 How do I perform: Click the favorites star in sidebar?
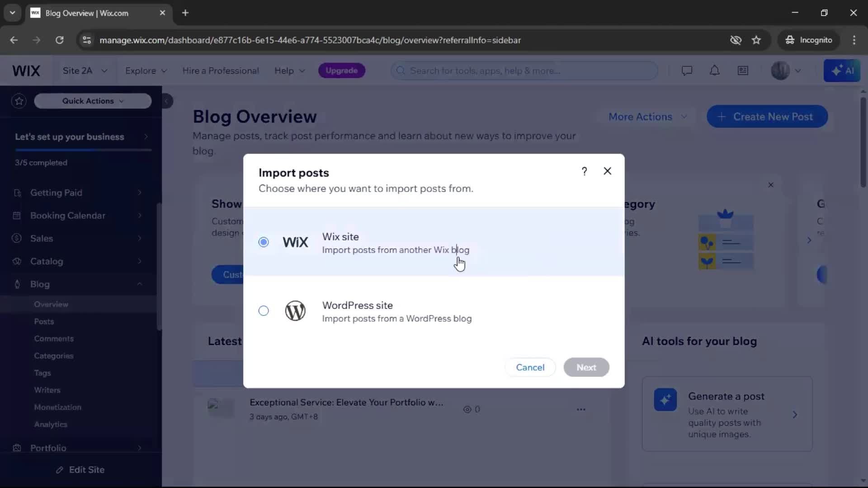[x=19, y=101]
